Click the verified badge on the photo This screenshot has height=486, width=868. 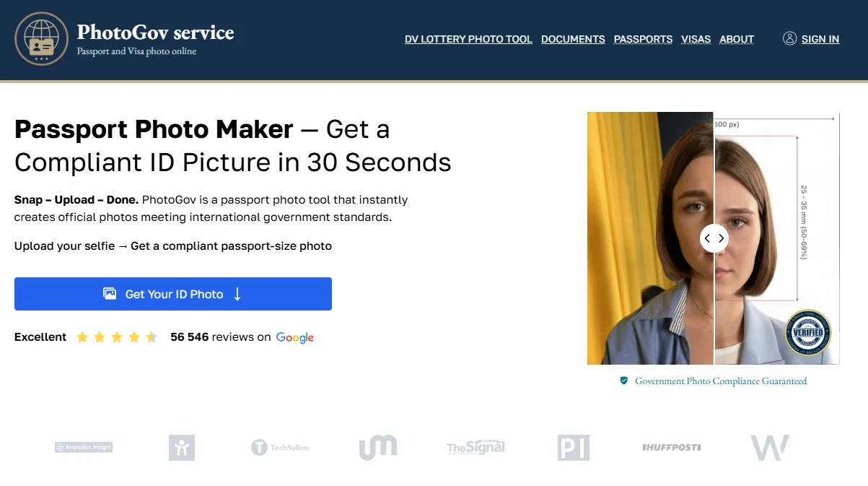[x=809, y=333]
